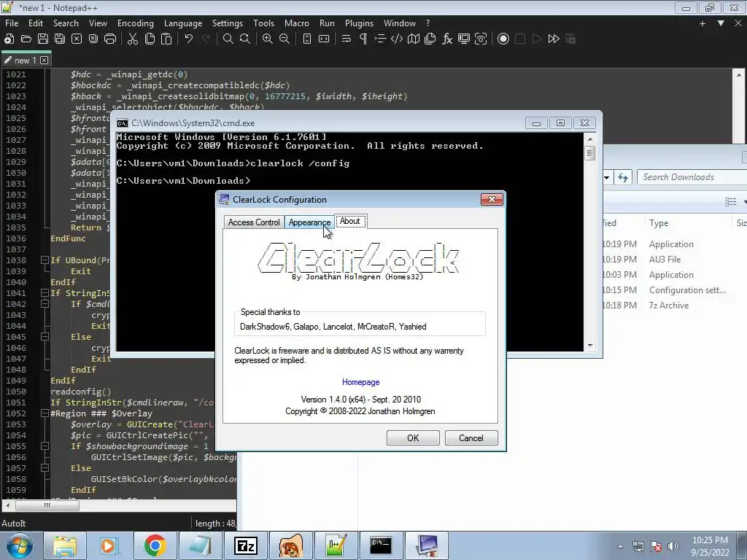Click the Start Recording macro icon
The width and height of the screenshot is (747, 560).
[503, 39]
